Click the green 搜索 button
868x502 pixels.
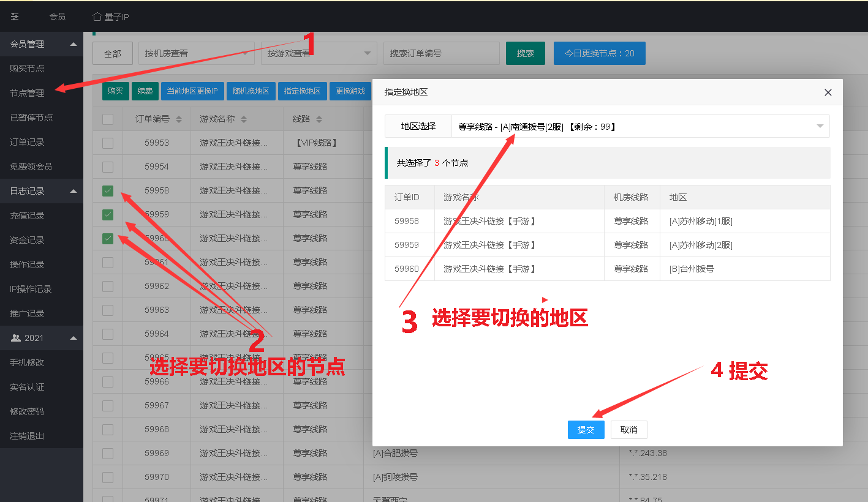coord(525,53)
